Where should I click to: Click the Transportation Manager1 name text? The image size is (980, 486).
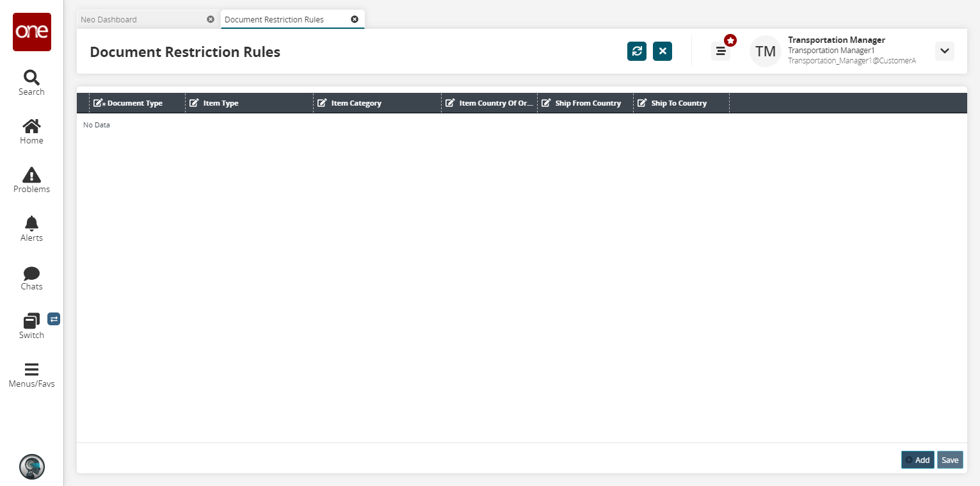831,50
